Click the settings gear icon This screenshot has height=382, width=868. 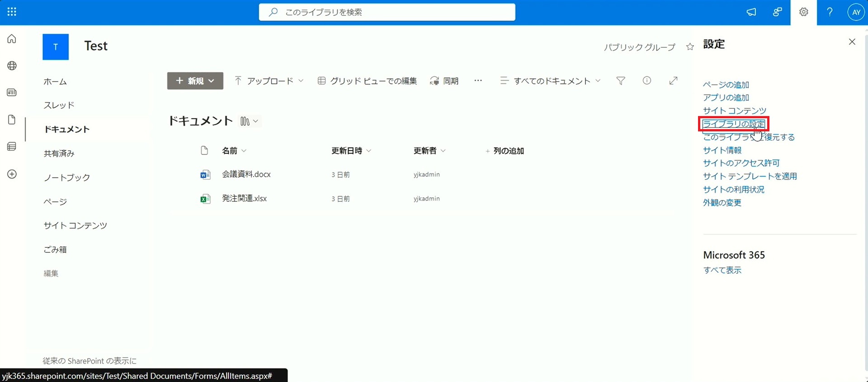[803, 12]
